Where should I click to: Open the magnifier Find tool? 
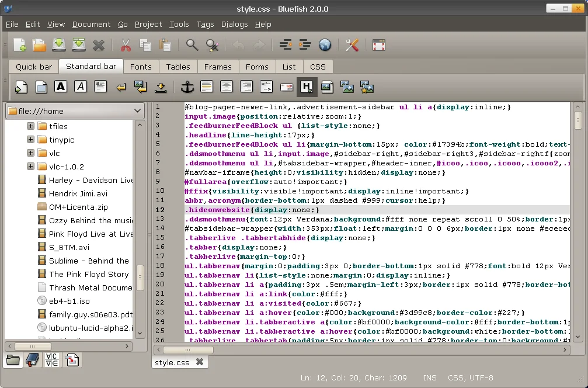[x=192, y=45]
